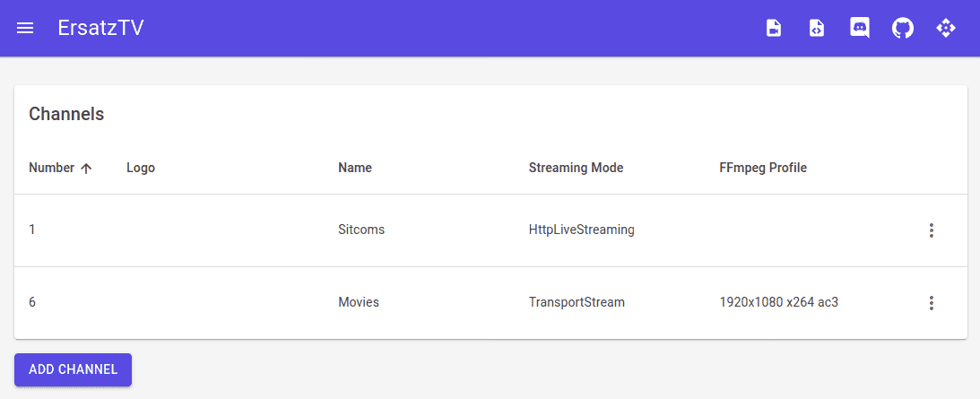Toggle the Number column sort arrow

86,169
